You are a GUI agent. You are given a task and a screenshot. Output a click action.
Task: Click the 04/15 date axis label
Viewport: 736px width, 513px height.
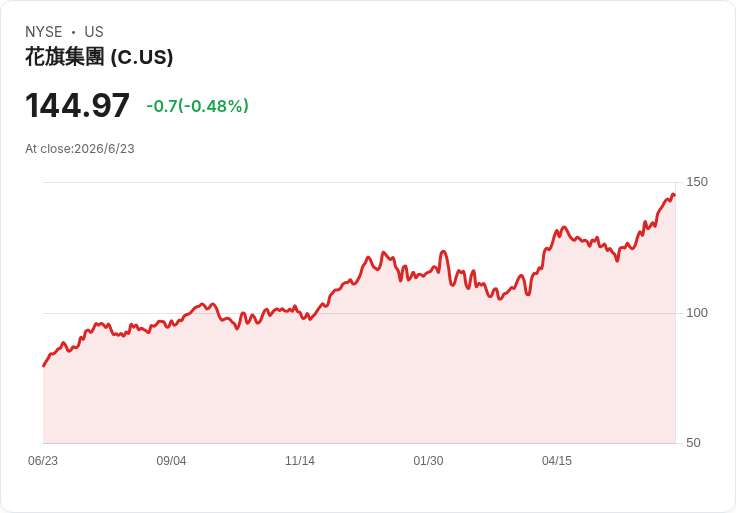(557, 461)
